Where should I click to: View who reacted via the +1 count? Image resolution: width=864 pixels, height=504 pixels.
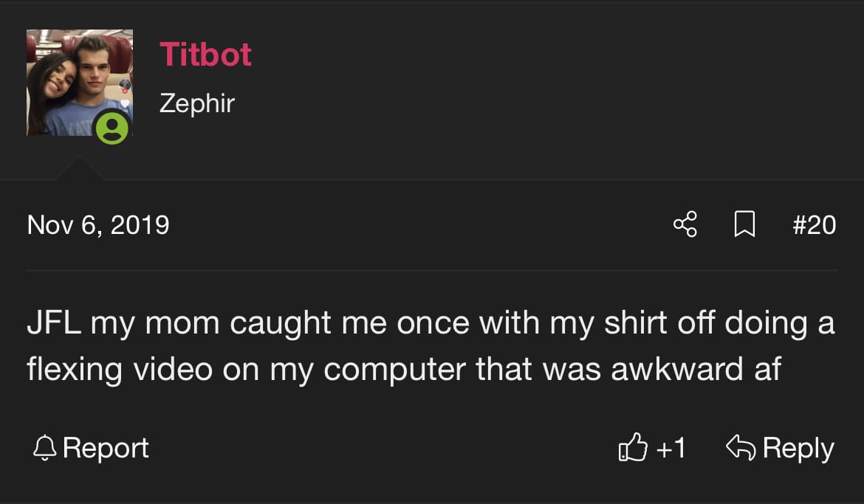(671, 448)
